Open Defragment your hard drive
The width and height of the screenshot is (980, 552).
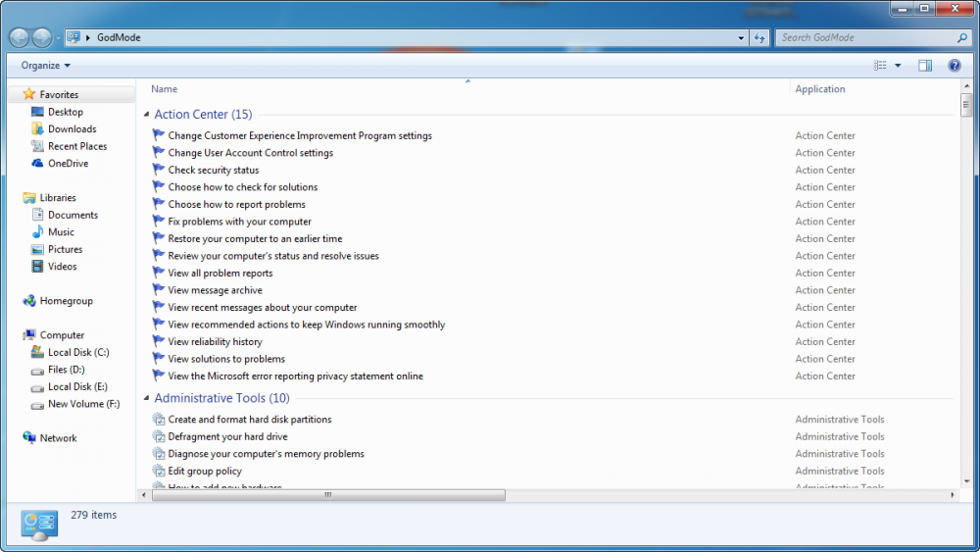227,437
